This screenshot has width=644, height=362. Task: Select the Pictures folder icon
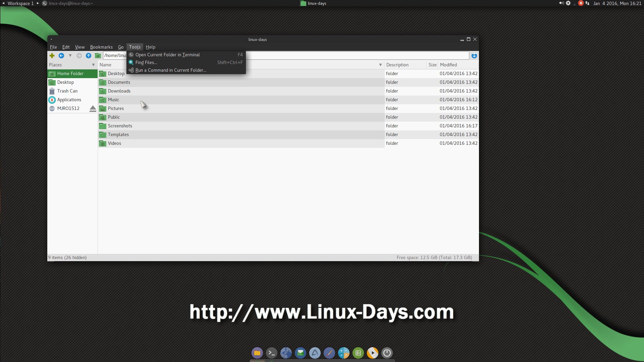[x=103, y=108]
